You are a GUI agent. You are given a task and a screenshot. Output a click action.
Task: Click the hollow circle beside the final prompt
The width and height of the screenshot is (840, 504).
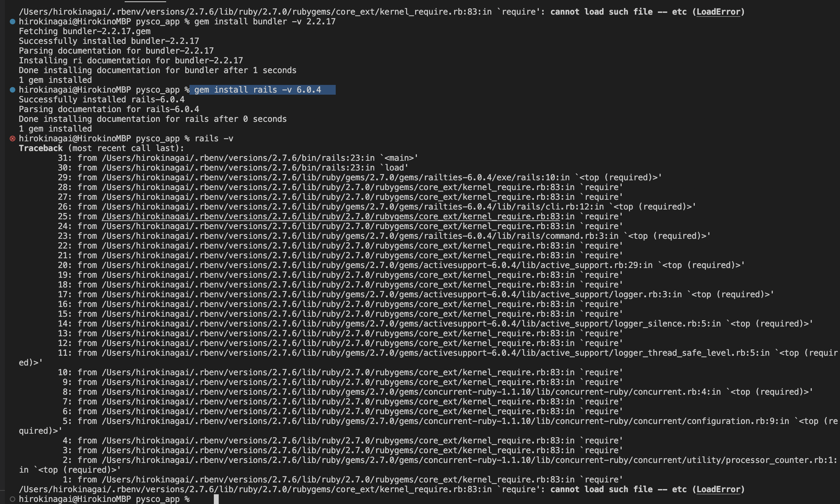(13, 499)
